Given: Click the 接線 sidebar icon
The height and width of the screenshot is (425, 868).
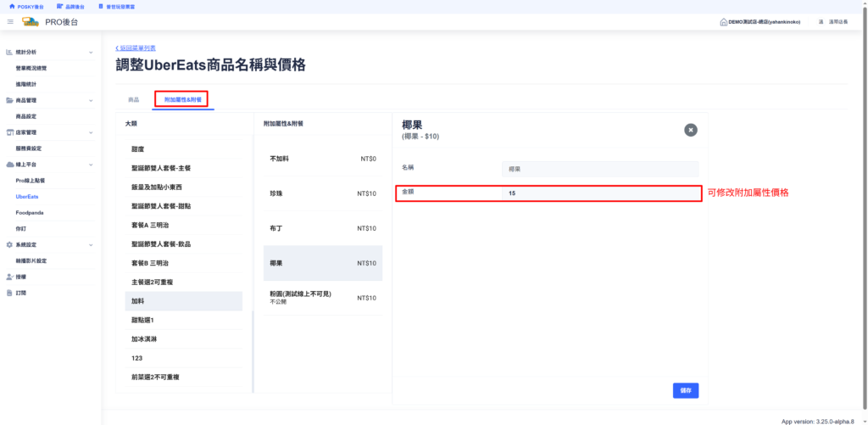Looking at the screenshot, I should 9,277.
